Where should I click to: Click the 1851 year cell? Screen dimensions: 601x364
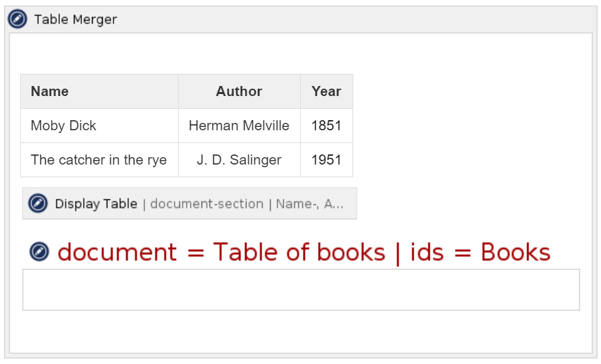[326, 126]
